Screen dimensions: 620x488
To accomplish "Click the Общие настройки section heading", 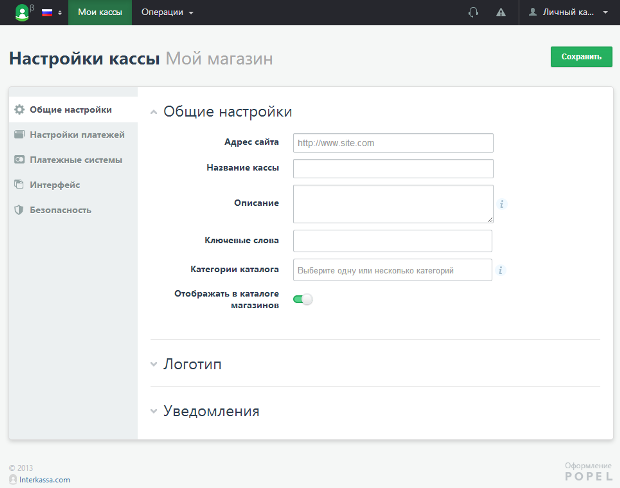I will pos(227,112).
